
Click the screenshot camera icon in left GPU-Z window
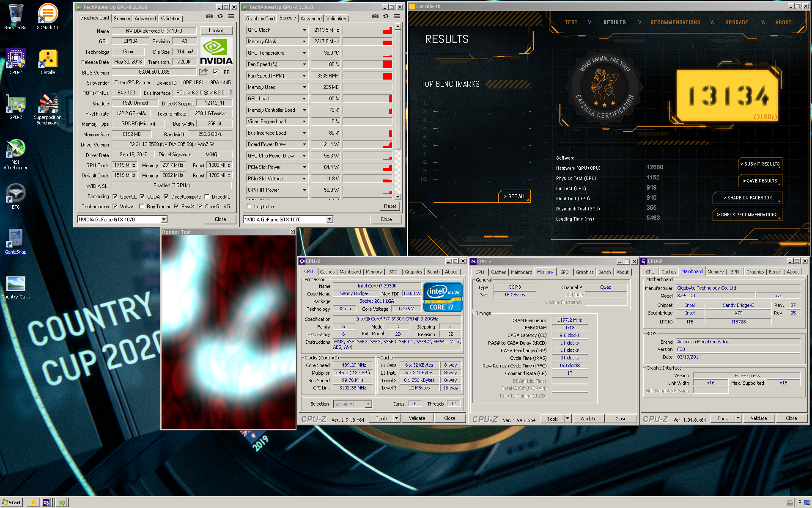click(x=209, y=17)
